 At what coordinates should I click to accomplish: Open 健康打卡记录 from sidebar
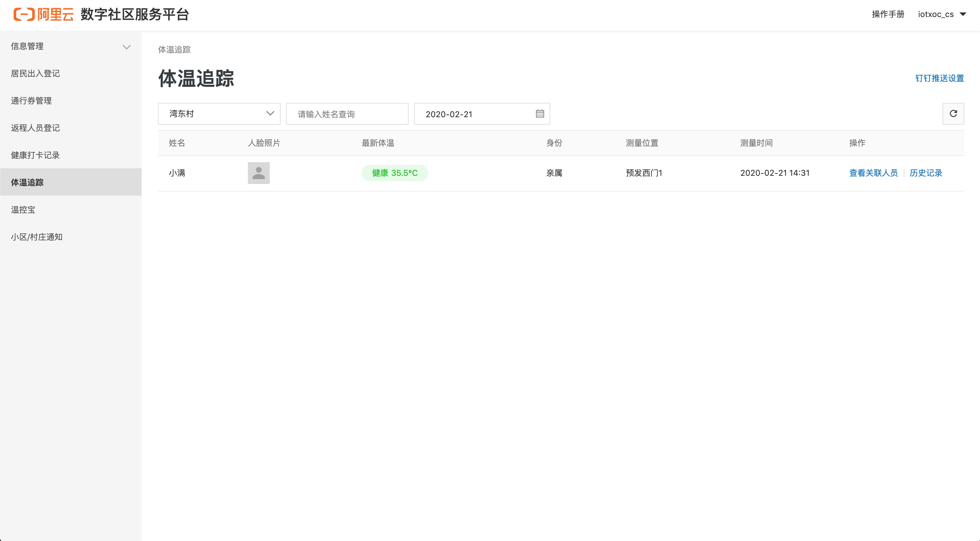pos(71,155)
